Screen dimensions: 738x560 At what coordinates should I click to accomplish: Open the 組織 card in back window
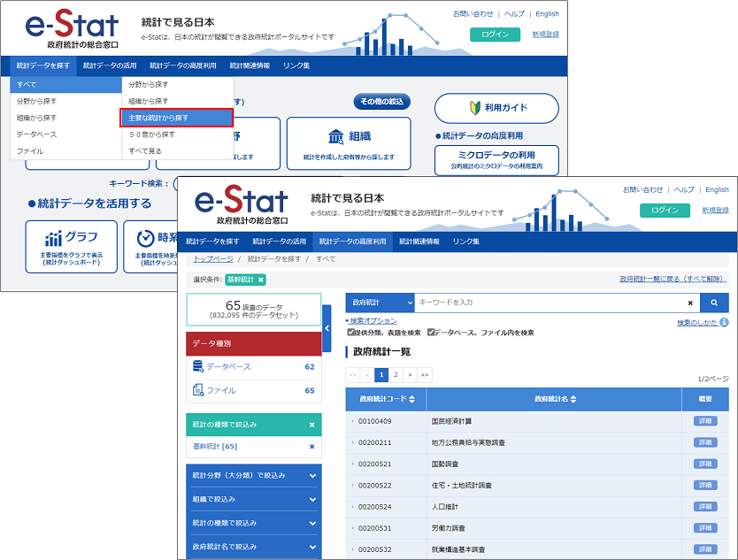click(x=349, y=143)
